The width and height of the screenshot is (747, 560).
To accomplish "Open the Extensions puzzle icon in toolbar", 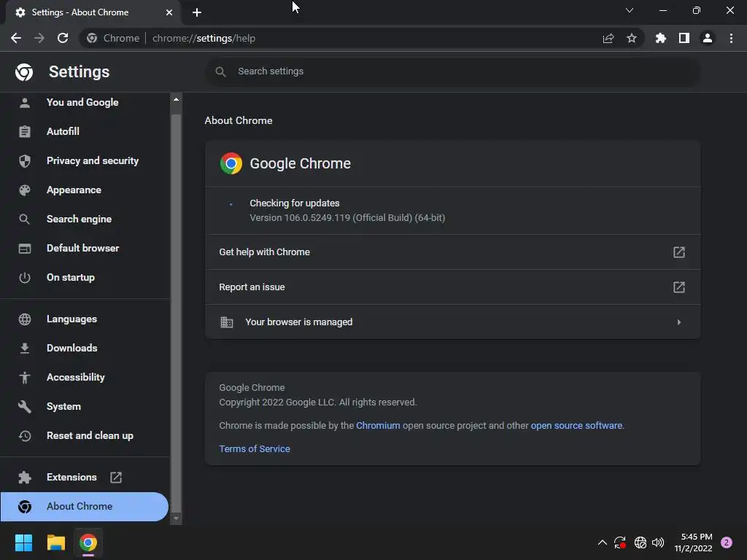I will tap(661, 38).
